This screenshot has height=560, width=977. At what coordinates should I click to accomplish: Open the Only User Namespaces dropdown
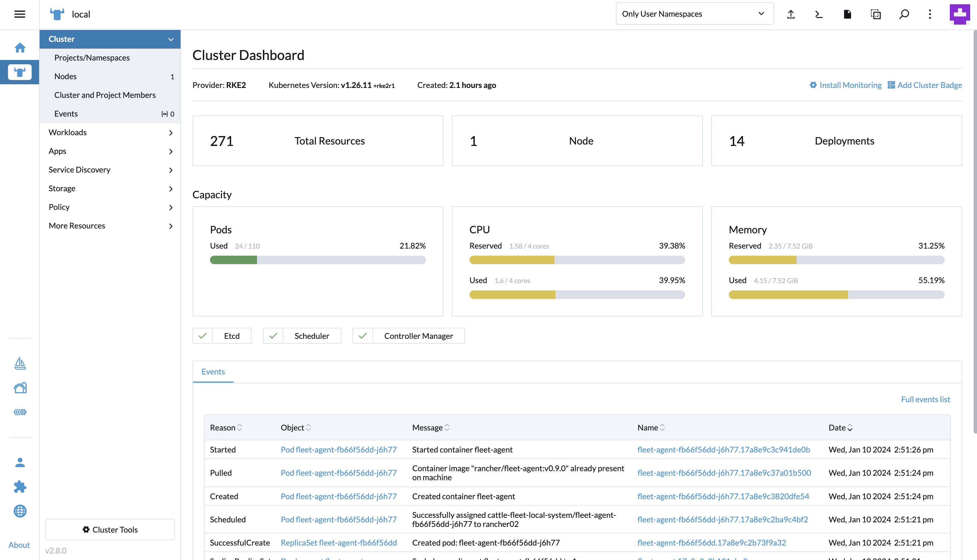[695, 14]
